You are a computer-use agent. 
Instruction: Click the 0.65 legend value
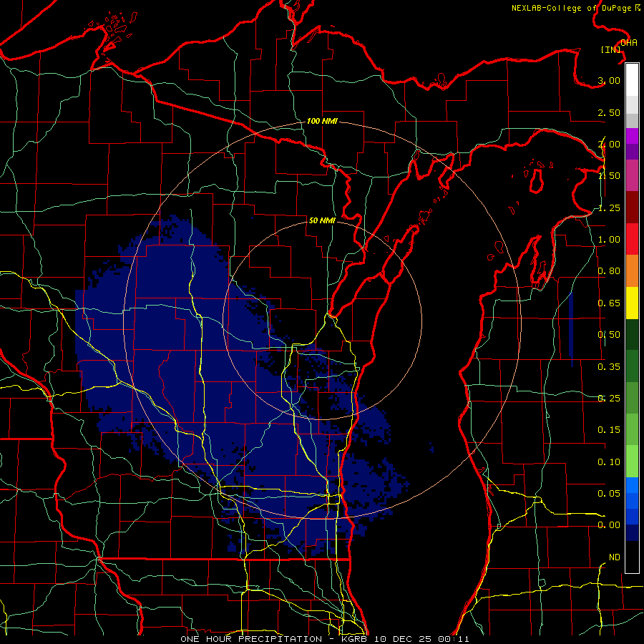[609, 303]
